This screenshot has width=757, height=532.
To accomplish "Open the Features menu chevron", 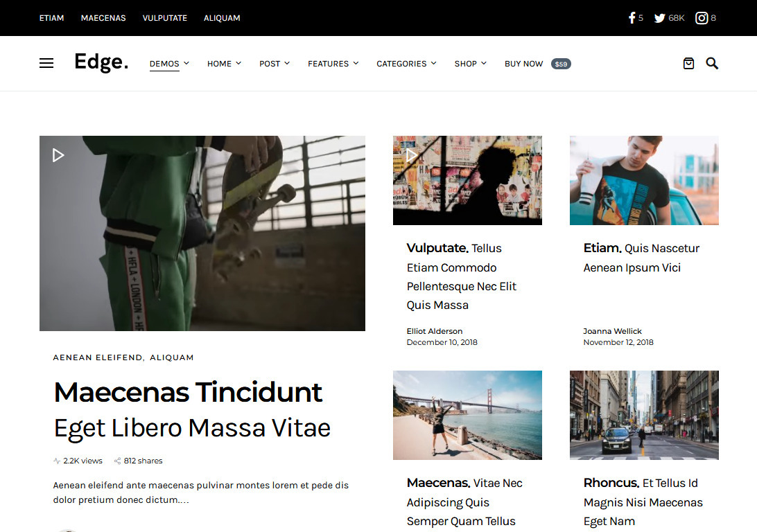I will pos(356,63).
